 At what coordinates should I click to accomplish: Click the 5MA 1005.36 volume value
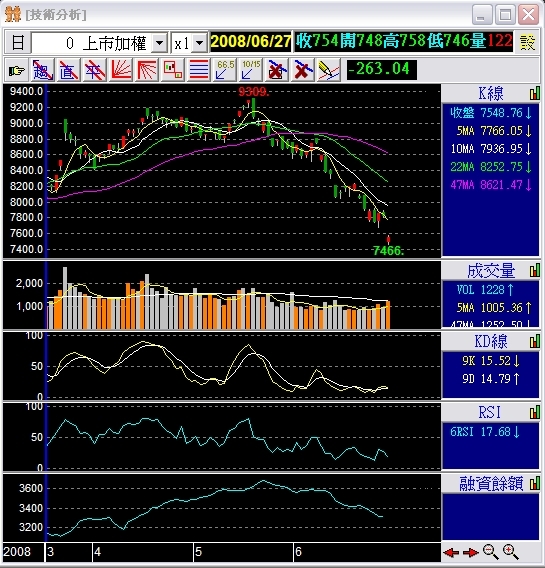click(x=494, y=308)
